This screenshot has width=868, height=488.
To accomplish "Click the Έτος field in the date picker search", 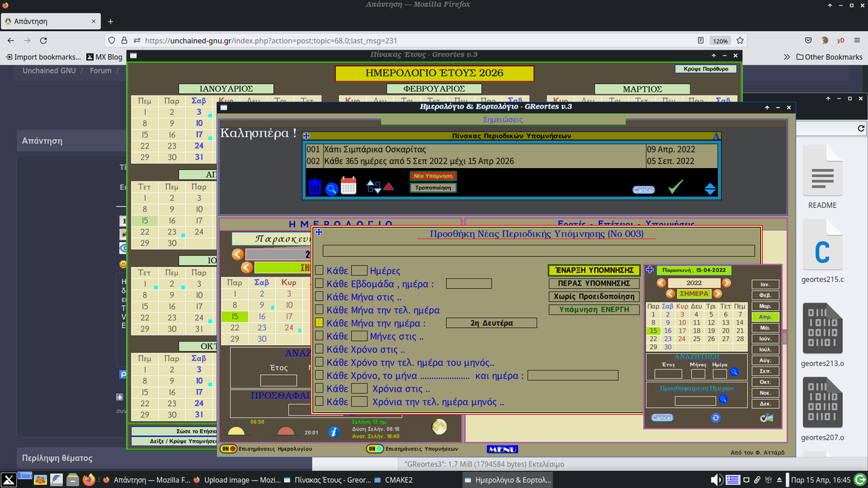I will [x=668, y=373].
